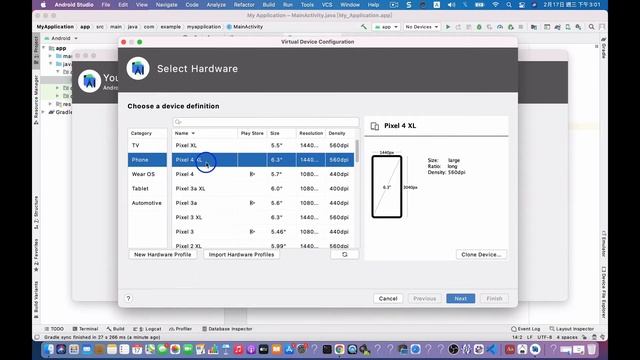Click the UTF-8 encoding in the status bar
640x360 pixels.
[544, 338]
